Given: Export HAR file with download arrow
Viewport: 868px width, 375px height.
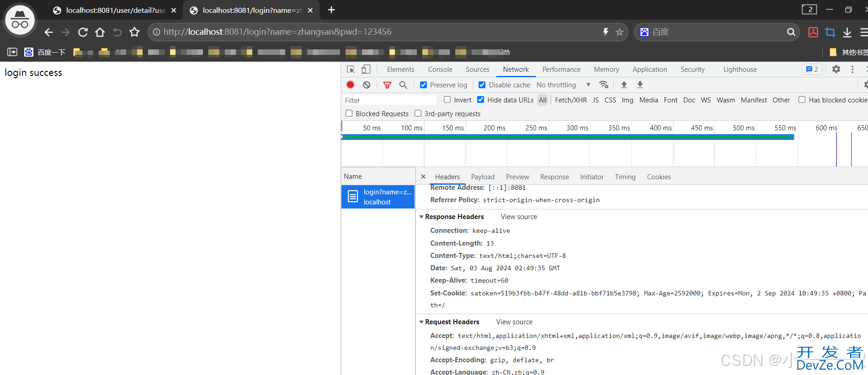Looking at the screenshot, I should click(640, 85).
